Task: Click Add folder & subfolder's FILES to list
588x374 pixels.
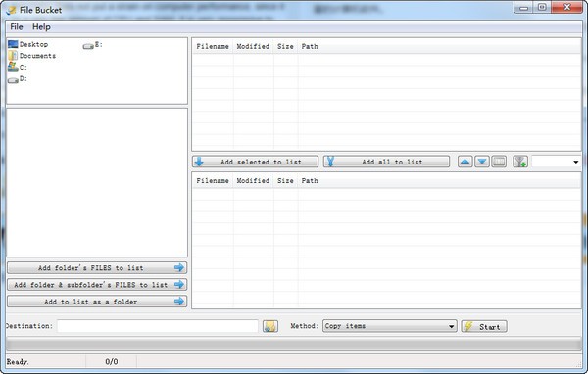Action: click(97, 285)
